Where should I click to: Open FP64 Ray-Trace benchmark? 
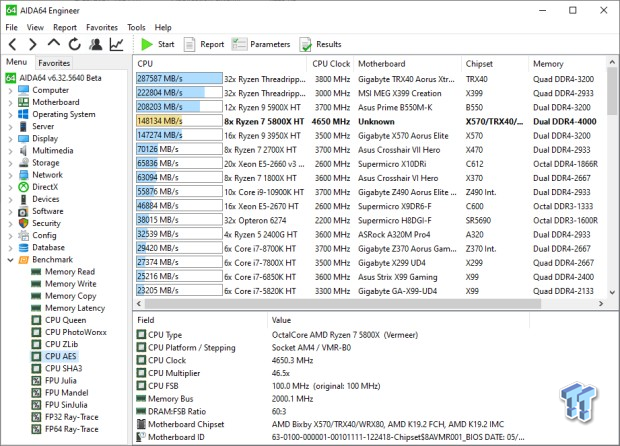(x=72, y=429)
